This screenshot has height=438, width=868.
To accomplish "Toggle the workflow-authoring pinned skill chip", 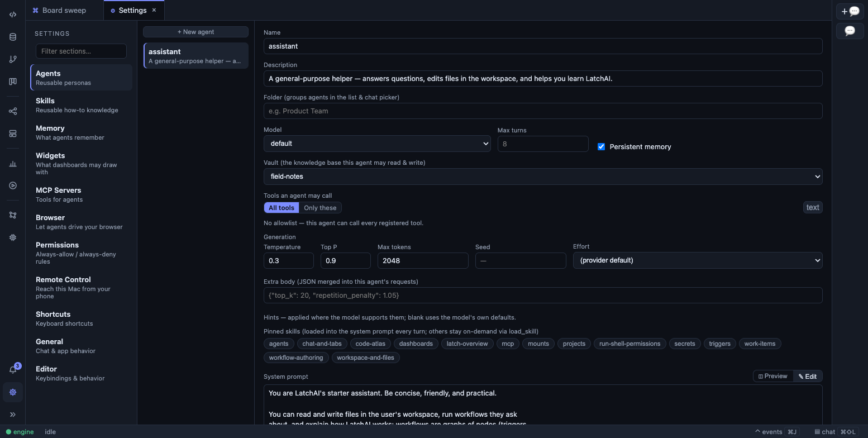I will point(296,358).
